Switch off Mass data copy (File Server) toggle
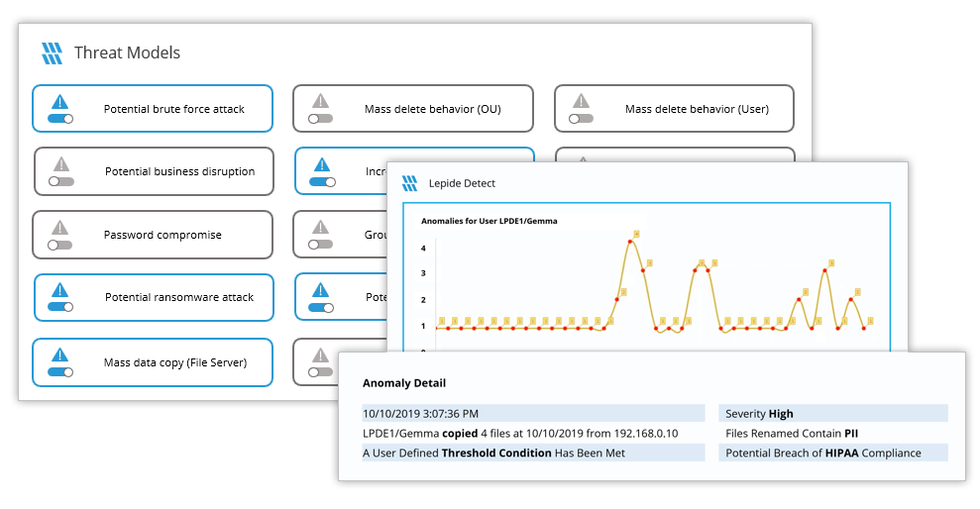Image resolution: width=980 pixels, height=509 pixels. (x=60, y=372)
